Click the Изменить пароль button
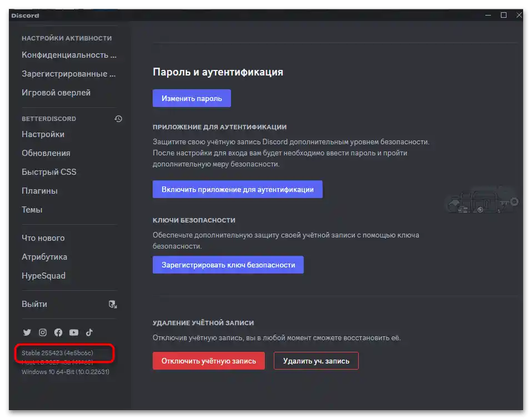Viewport: 532px width, 419px height. (192, 98)
